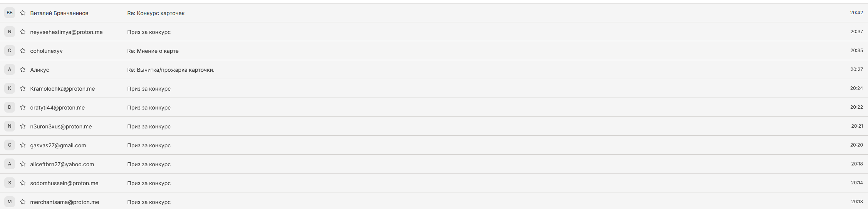The height and width of the screenshot is (209, 868).
Task: Click the merchantsama@proton.me avatar icon
Action: tap(10, 202)
